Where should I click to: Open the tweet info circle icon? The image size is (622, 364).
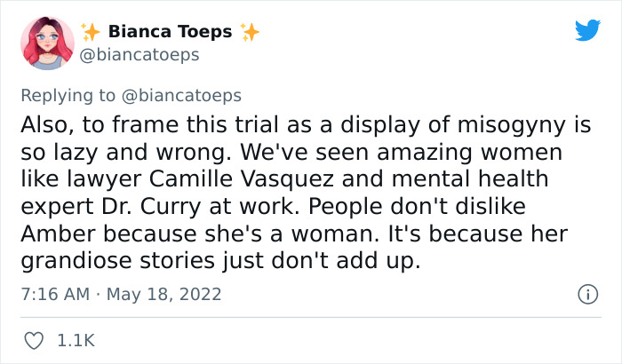[x=586, y=293]
